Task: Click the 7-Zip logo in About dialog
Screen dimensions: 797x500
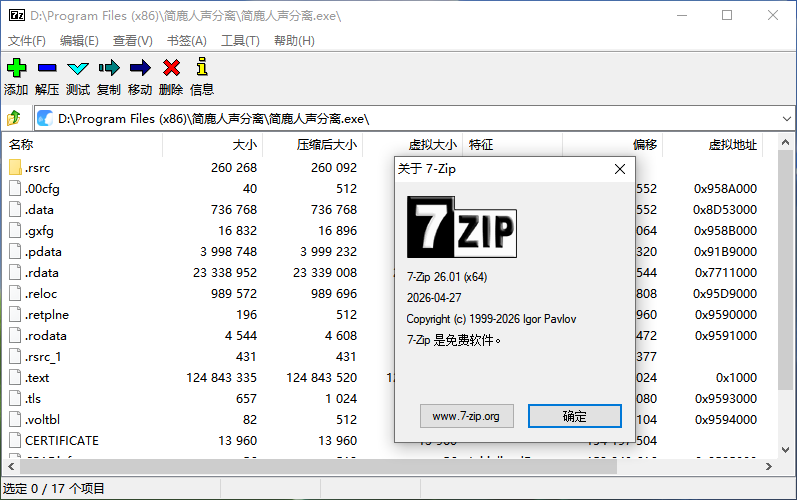Action: tap(462, 227)
